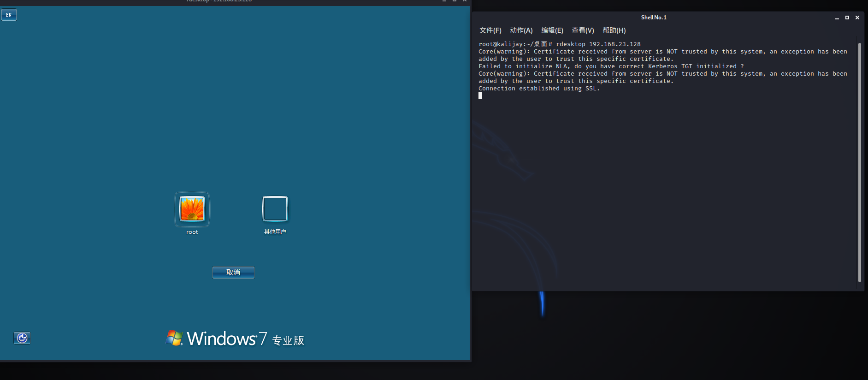Maximize the Shell No.1 terminal window
Viewport: 868px width, 380px height.
[x=847, y=18]
